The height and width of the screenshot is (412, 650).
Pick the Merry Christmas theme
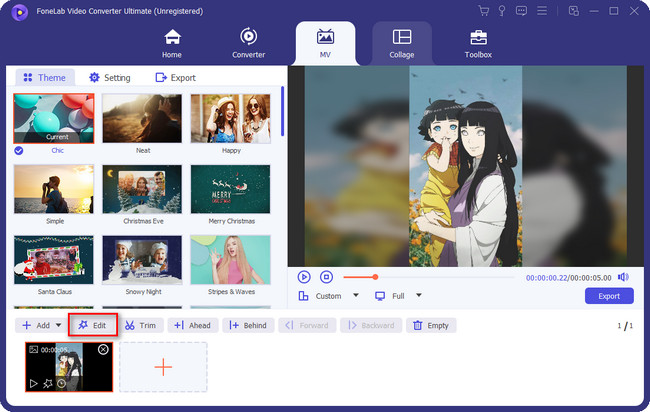(230, 189)
